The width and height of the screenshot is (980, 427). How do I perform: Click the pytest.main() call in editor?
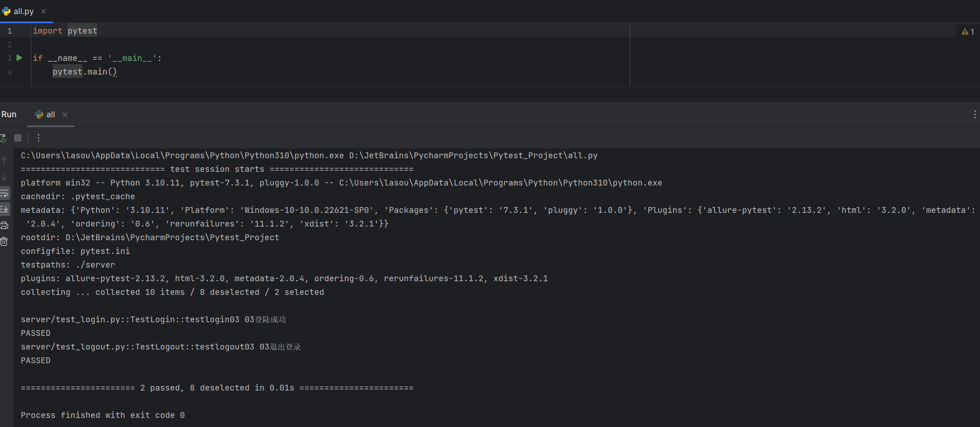85,72
